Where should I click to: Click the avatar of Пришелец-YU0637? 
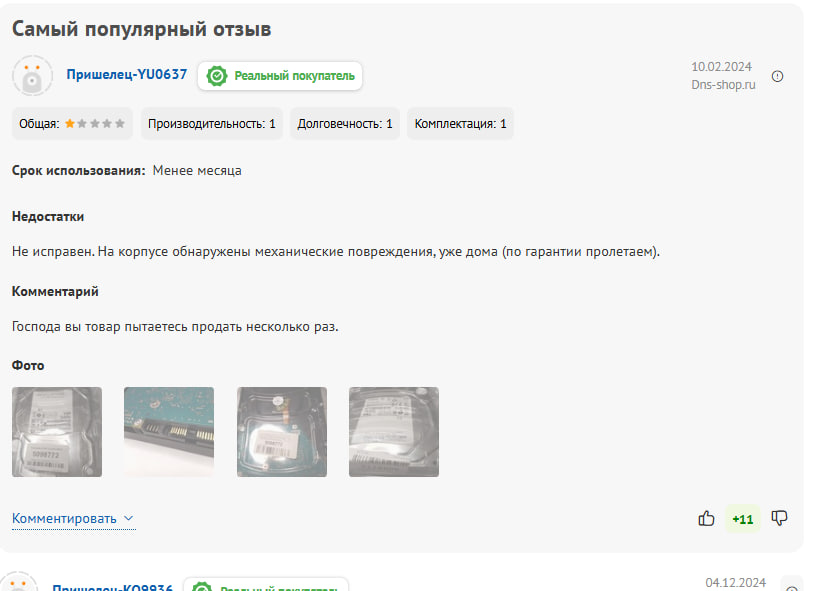[32, 76]
